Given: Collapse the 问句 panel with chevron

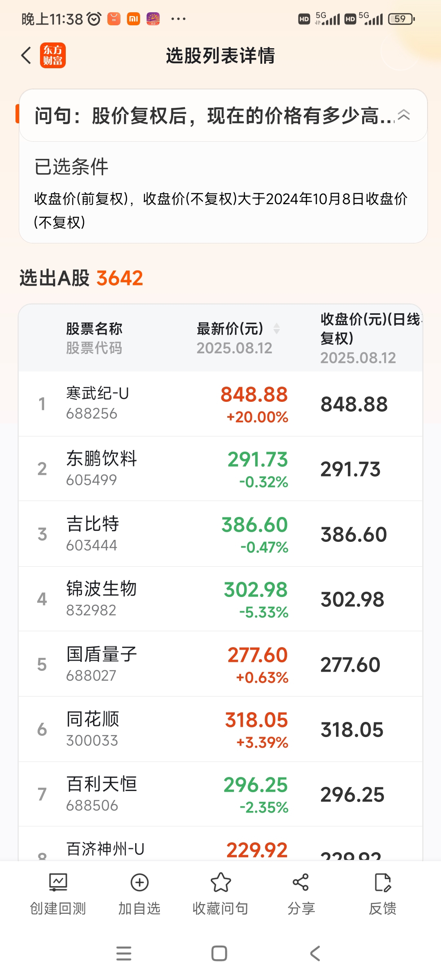Looking at the screenshot, I should [x=403, y=115].
